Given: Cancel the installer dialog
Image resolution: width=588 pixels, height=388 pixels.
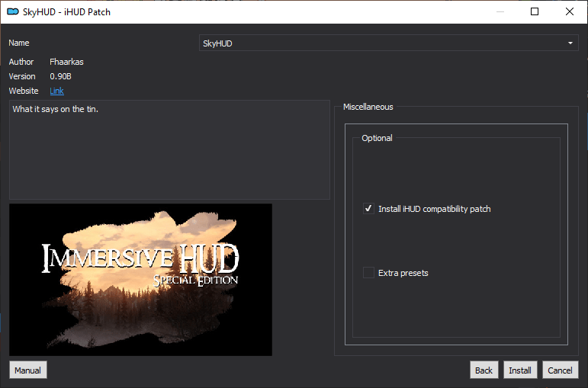Looking at the screenshot, I should click(561, 370).
